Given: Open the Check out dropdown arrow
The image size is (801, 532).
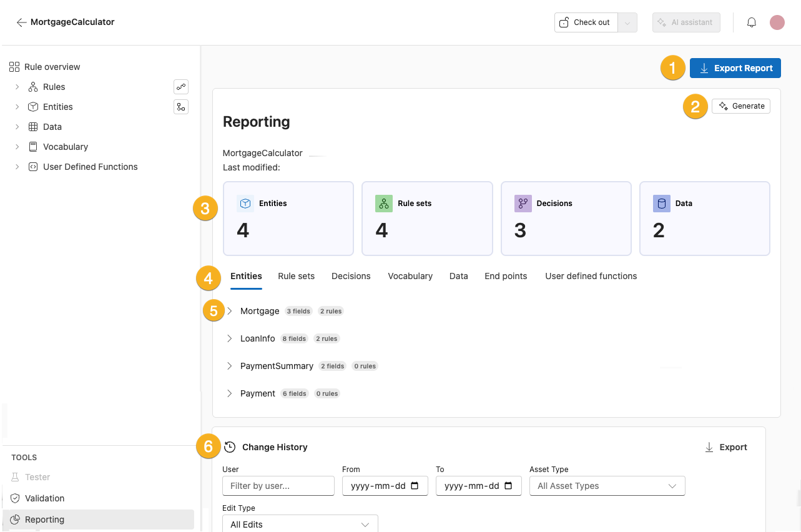Looking at the screenshot, I should (627, 22).
